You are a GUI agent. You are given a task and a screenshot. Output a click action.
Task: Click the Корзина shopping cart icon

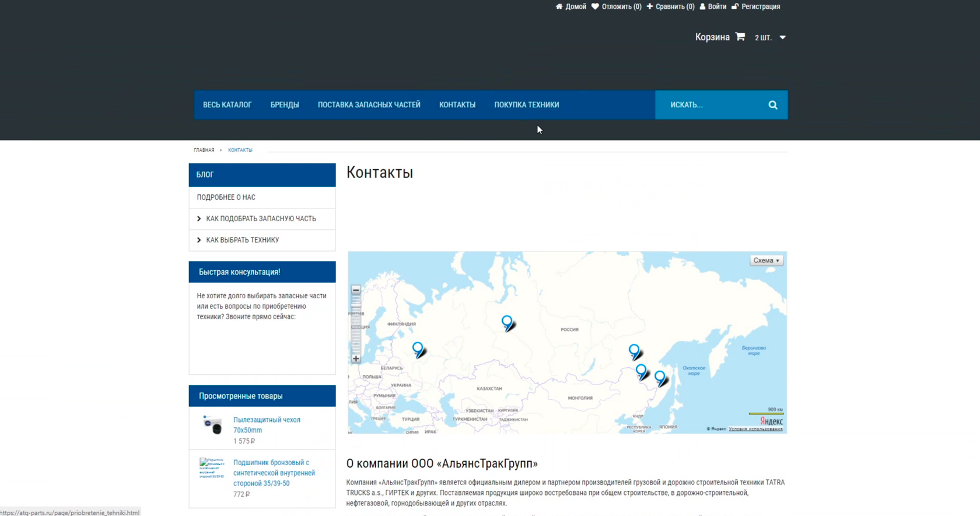(740, 37)
